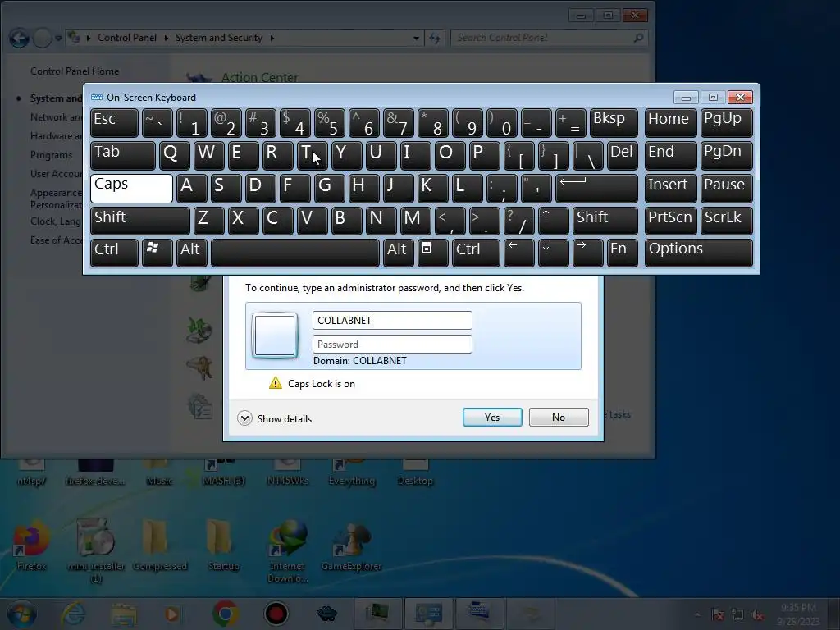Tap the Home key
Screen dimensions: 840x630
click(x=671, y=123)
